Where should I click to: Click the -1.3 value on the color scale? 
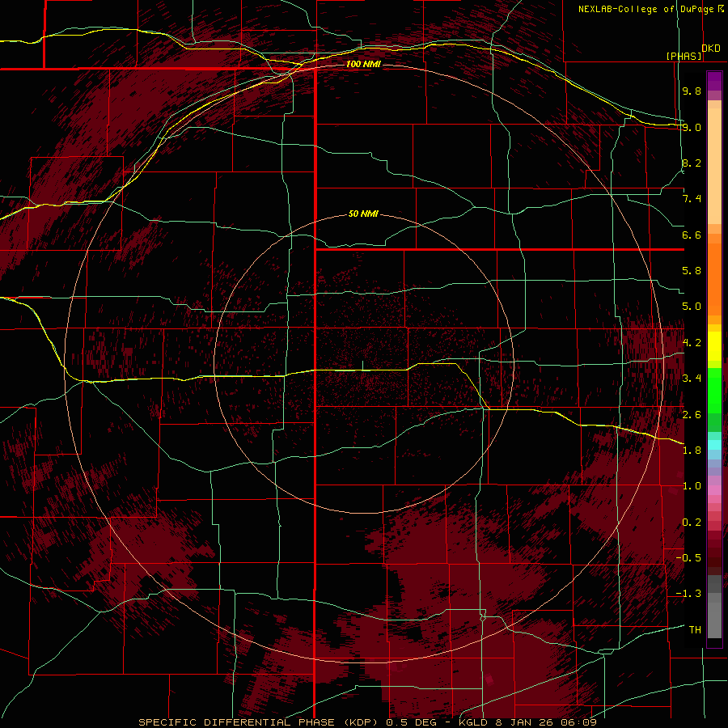coord(688,594)
